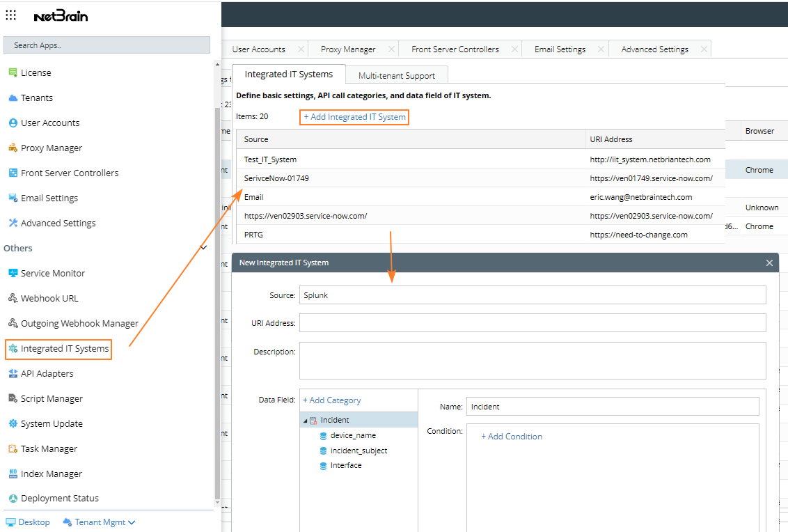Select the device_name data field
This screenshot has width=788, height=532.
tap(352, 435)
